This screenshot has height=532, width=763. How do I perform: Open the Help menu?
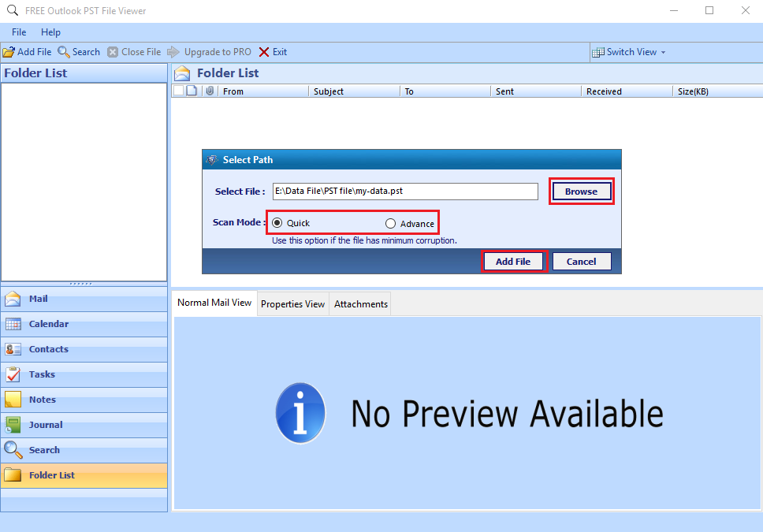click(50, 32)
